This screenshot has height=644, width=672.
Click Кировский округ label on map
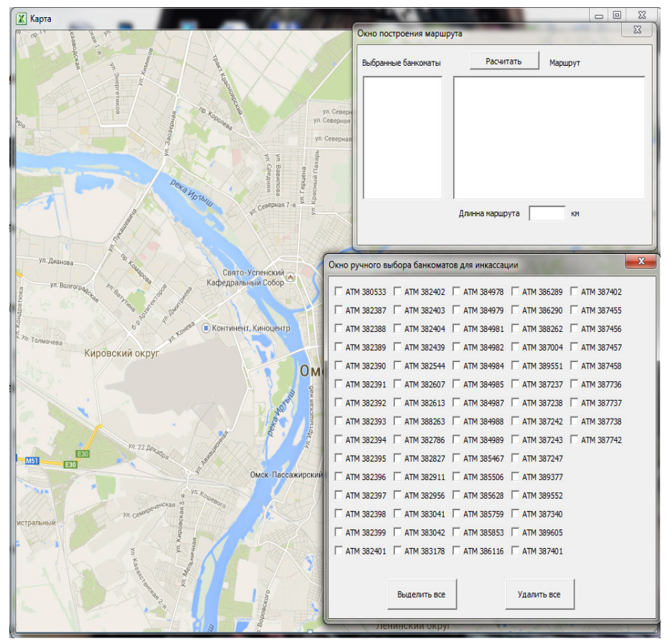(x=122, y=353)
